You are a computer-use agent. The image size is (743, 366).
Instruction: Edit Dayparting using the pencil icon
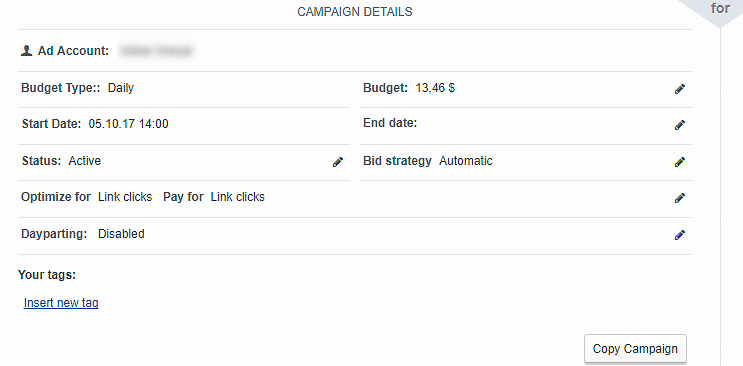click(680, 235)
